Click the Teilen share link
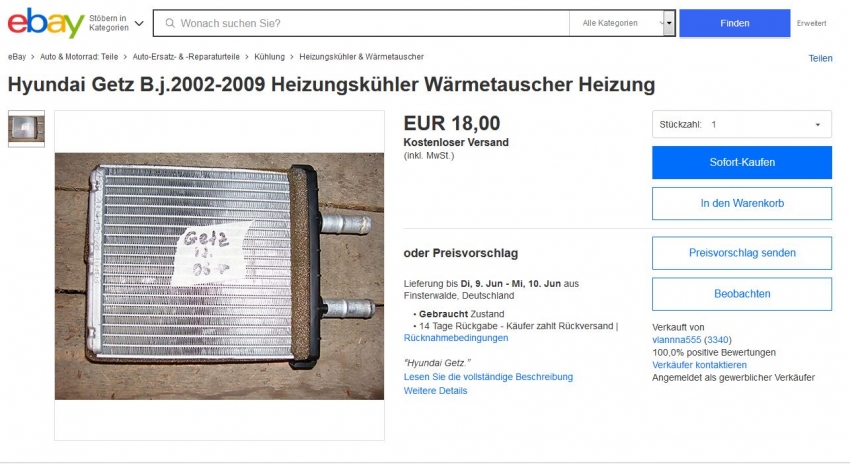850x464 pixels. point(820,59)
